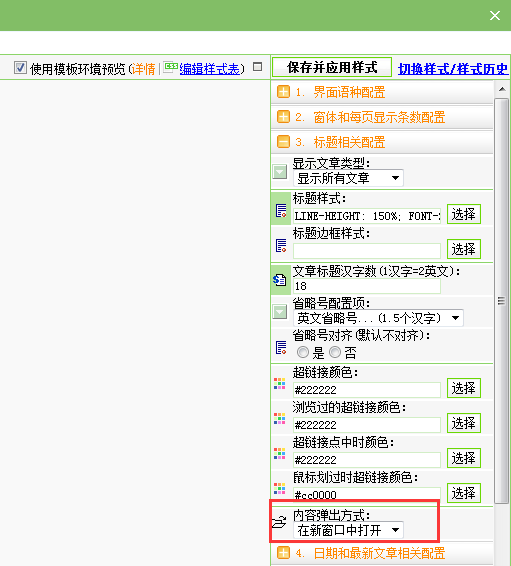This screenshot has width=511, height=566.
Task: Click the 省略号对齐 document icon
Action: (x=281, y=347)
